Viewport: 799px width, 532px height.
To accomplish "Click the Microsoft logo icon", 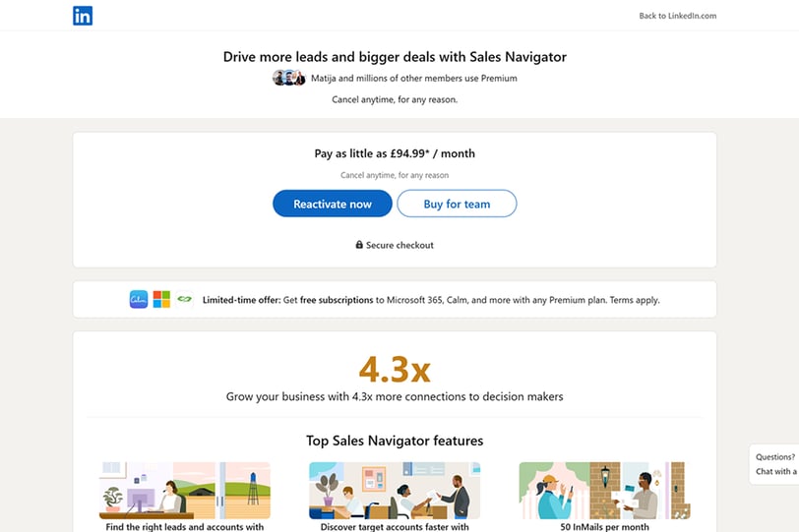I will tap(161, 299).
